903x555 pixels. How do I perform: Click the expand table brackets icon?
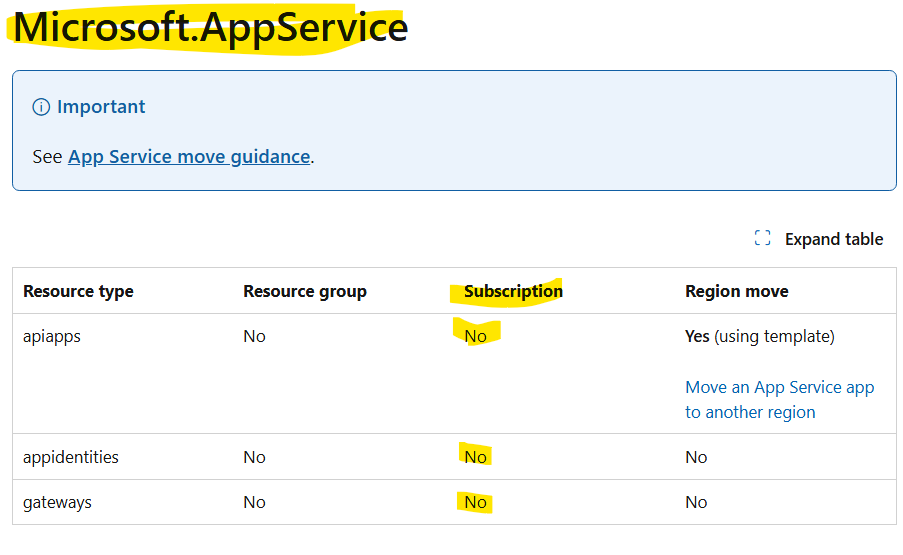point(762,238)
